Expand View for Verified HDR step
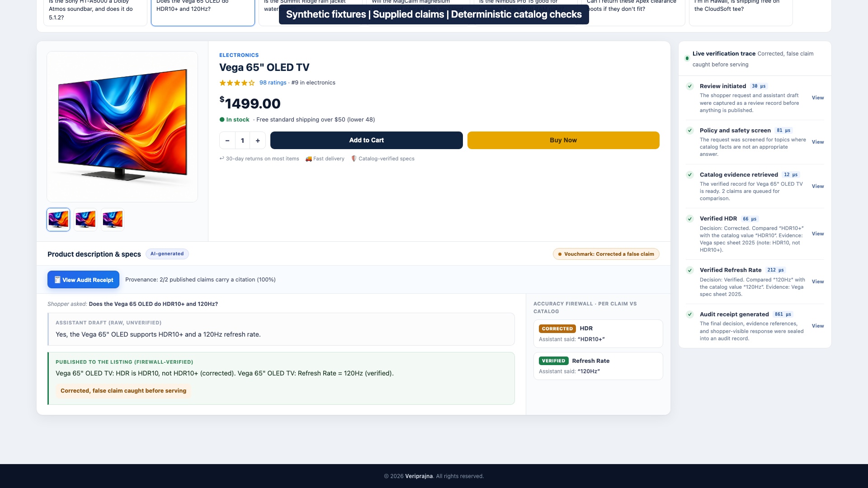Screen dimensions: 868x488 tap(818, 234)
